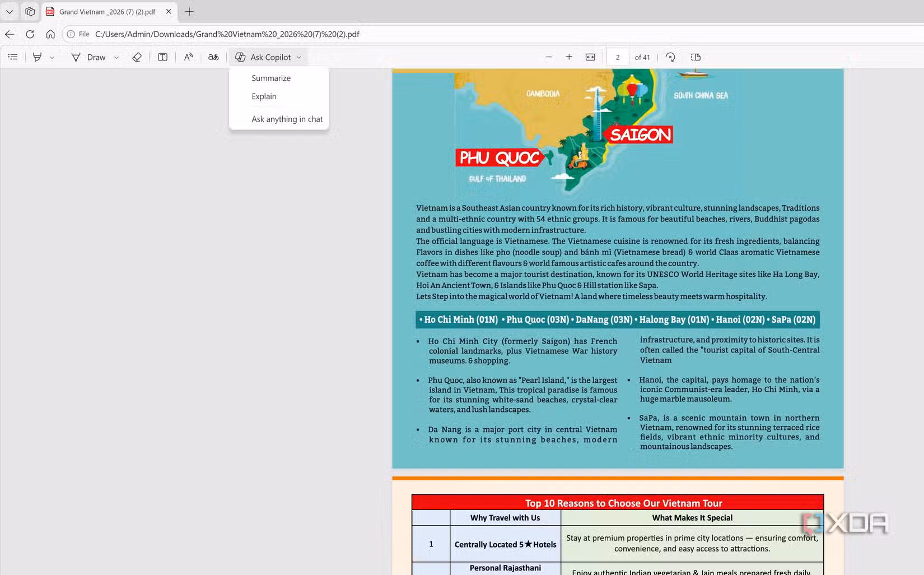Select the Erase tool
The image size is (924, 575).
(137, 57)
